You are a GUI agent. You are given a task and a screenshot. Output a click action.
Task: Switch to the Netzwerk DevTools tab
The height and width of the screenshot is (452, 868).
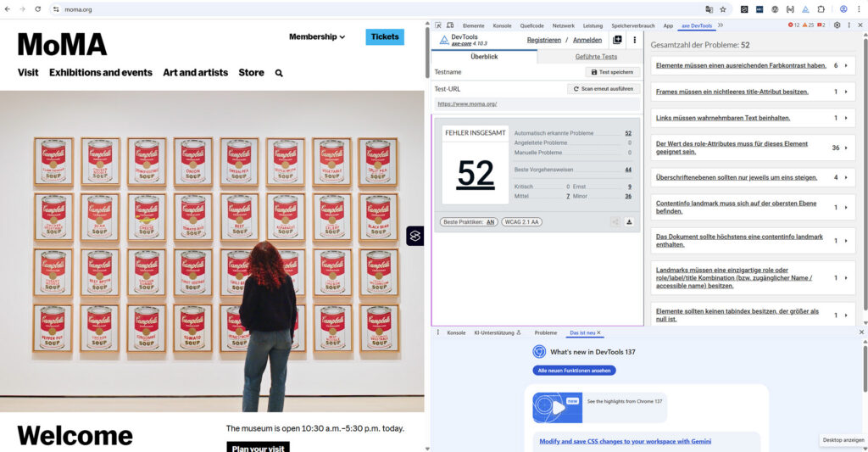pos(563,25)
